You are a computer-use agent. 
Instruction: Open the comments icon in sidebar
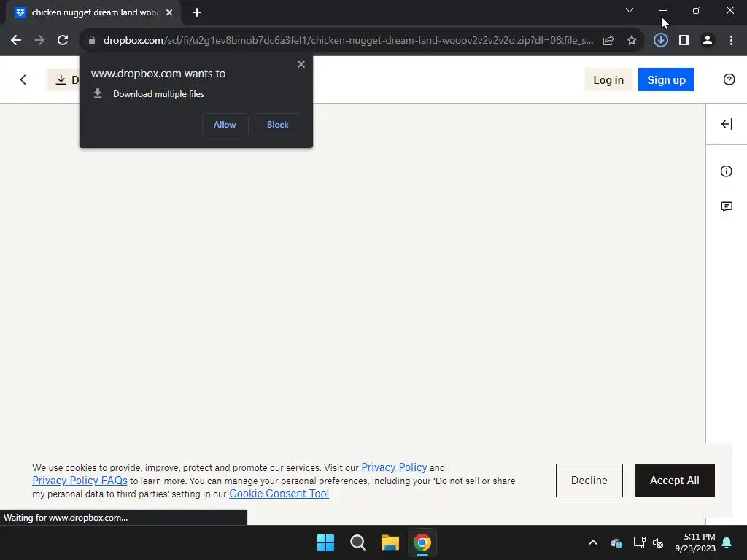727,206
